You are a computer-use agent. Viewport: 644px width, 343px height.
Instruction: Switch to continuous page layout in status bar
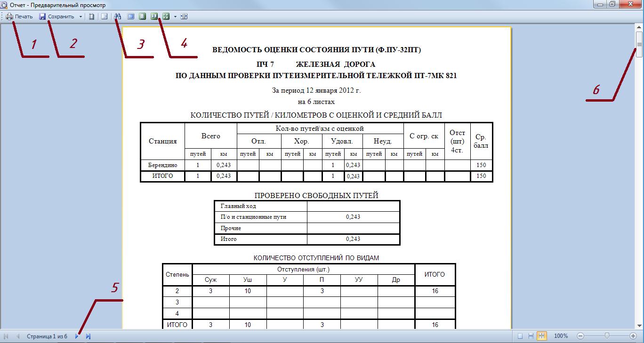tap(531, 336)
